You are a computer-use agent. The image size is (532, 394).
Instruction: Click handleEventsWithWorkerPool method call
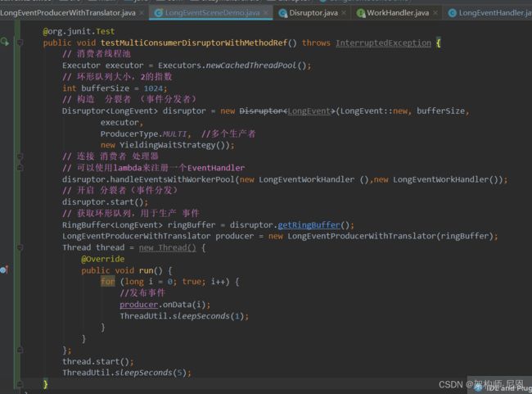(172, 179)
